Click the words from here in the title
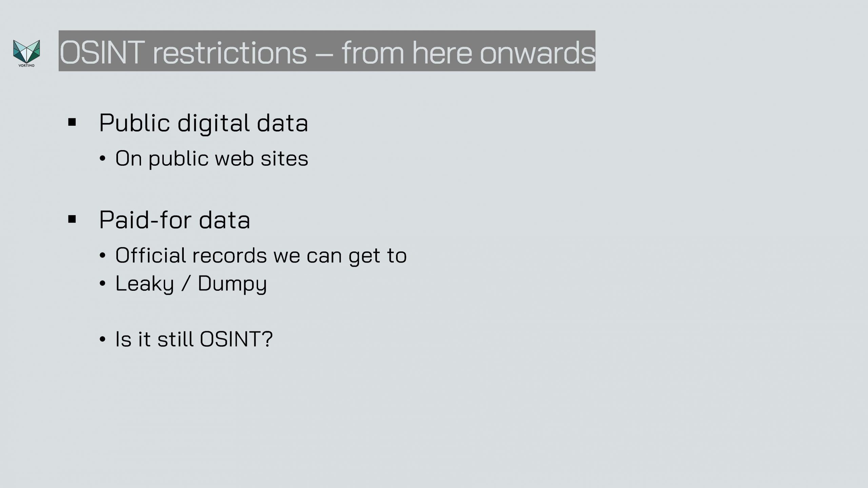 coord(407,52)
